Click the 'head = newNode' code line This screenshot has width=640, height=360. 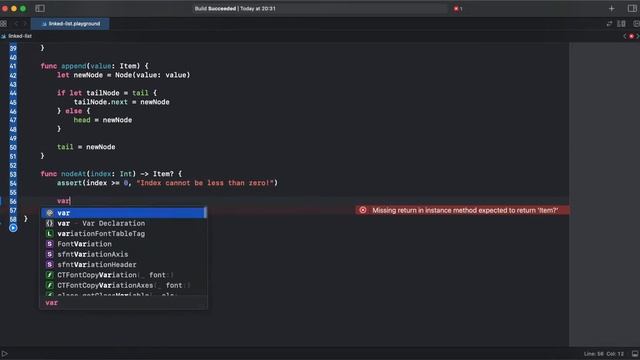[x=102, y=120]
